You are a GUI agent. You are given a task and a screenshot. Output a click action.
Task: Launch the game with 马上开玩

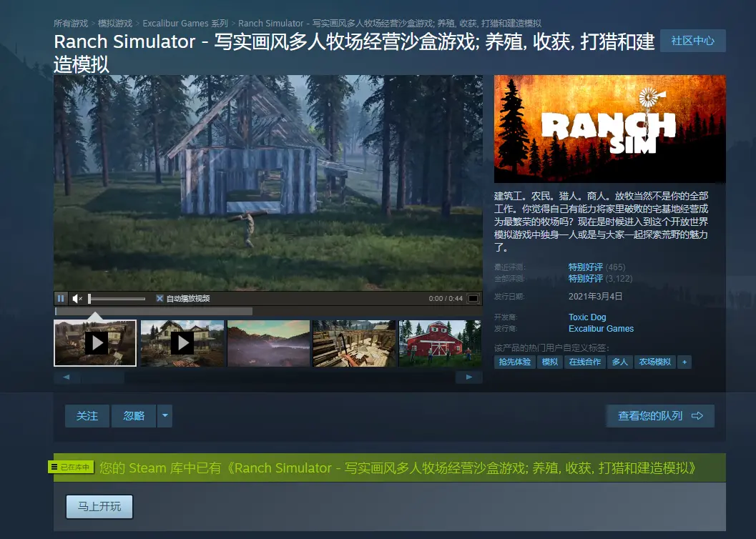(x=99, y=506)
